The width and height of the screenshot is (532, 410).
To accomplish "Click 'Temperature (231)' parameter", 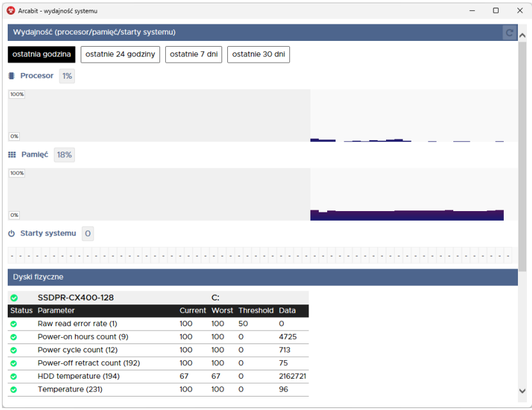I will (x=70, y=390).
